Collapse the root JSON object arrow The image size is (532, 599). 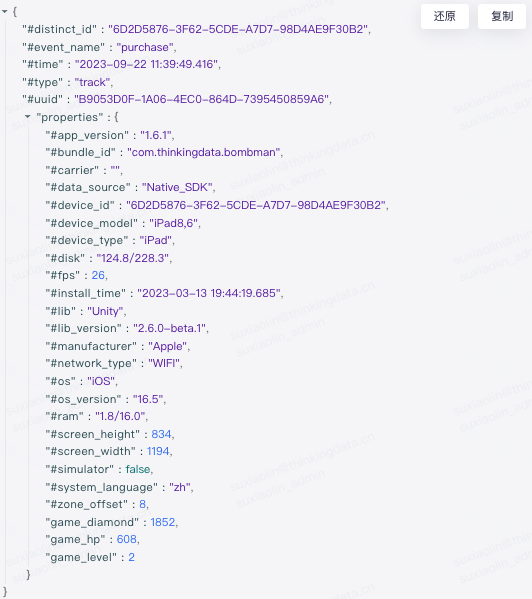pos(5,12)
